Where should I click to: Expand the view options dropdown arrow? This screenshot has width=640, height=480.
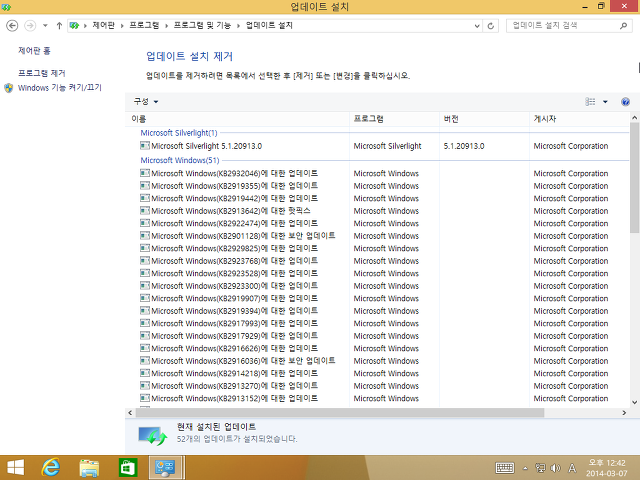tap(605, 102)
